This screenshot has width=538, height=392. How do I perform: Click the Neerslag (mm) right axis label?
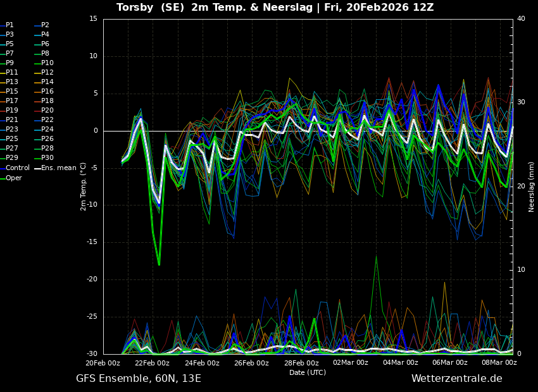click(532, 187)
